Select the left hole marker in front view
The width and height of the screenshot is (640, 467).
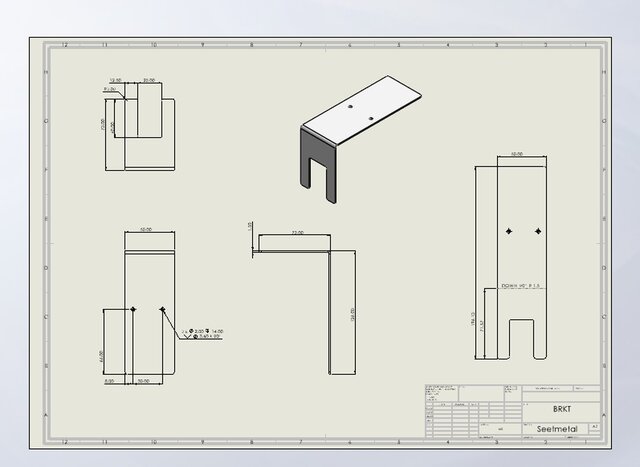tap(133, 309)
